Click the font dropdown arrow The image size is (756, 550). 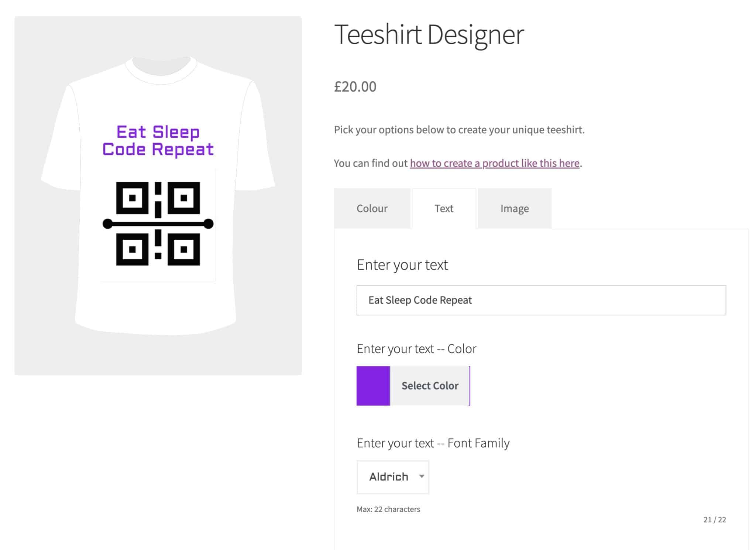pyautogui.click(x=422, y=476)
